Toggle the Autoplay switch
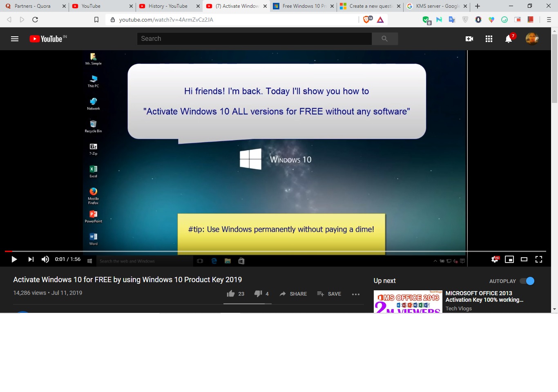 (x=527, y=281)
